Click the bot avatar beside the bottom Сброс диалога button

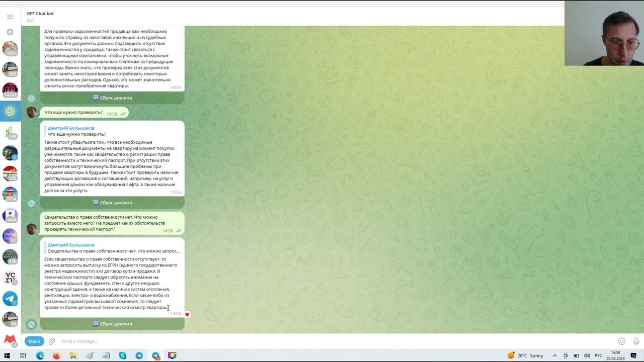coord(31,325)
